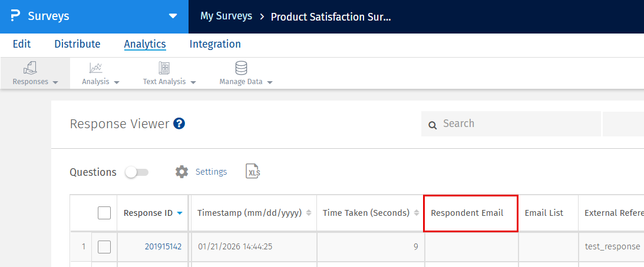Open the Settings link
Screen dimensions: 644x267
[x=211, y=172]
